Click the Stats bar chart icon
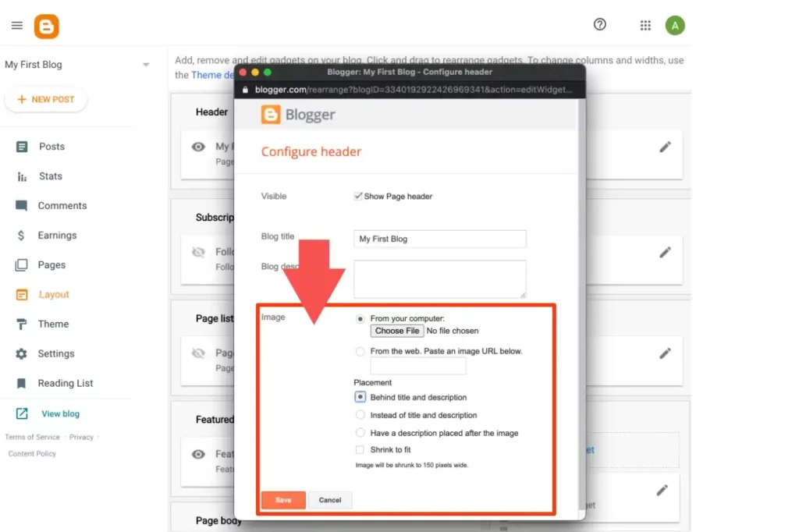The width and height of the screenshot is (799, 532). coord(21,176)
